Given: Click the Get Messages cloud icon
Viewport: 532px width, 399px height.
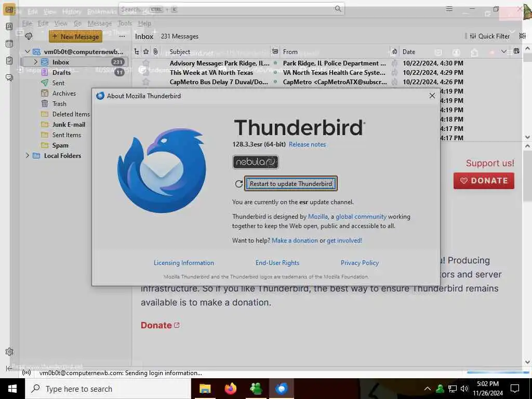Looking at the screenshot, I should (x=29, y=36).
